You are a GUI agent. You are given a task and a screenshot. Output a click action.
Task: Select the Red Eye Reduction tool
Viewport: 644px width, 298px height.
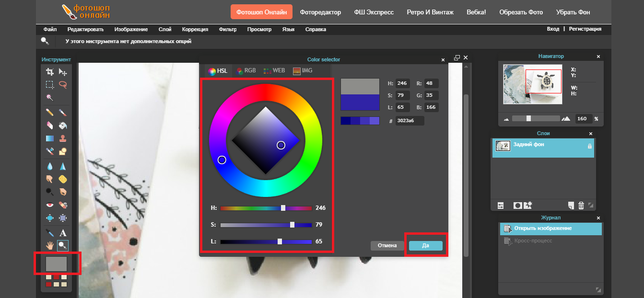[x=49, y=205]
